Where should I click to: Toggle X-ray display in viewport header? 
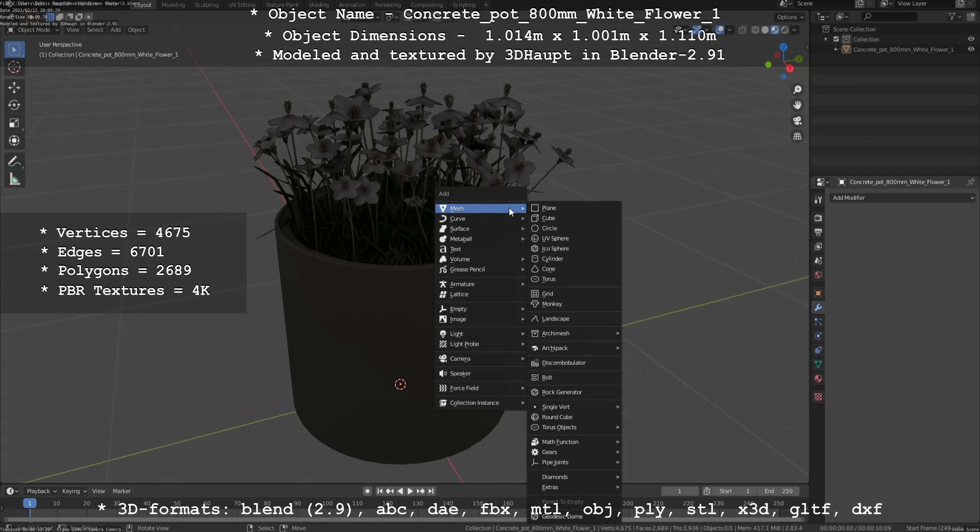pyautogui.click(x=742, y=30)
